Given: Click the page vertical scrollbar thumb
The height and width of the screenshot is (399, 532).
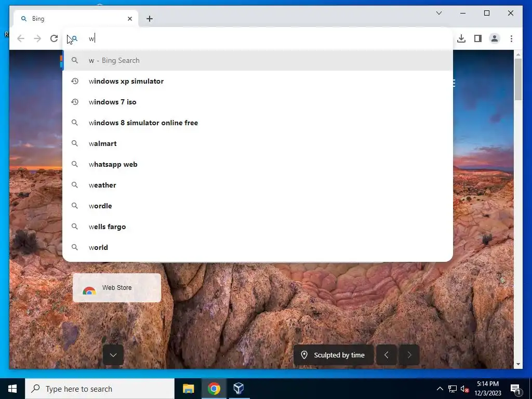Looking at the screenshot, I should (518, 79).
